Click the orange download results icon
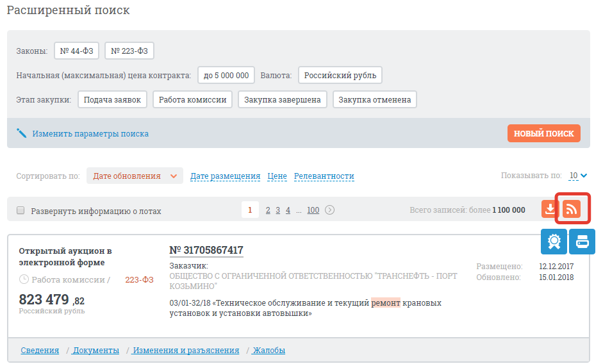 pos(550,209)
